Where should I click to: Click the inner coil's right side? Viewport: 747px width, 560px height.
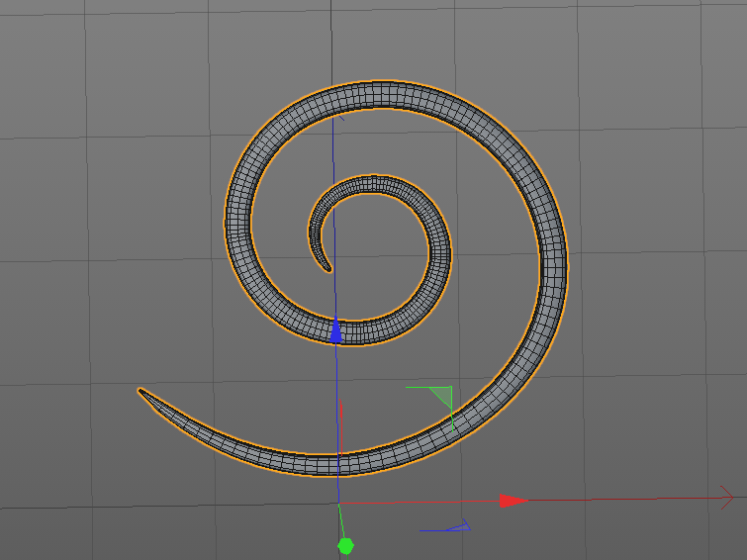[x=439, y=255]
